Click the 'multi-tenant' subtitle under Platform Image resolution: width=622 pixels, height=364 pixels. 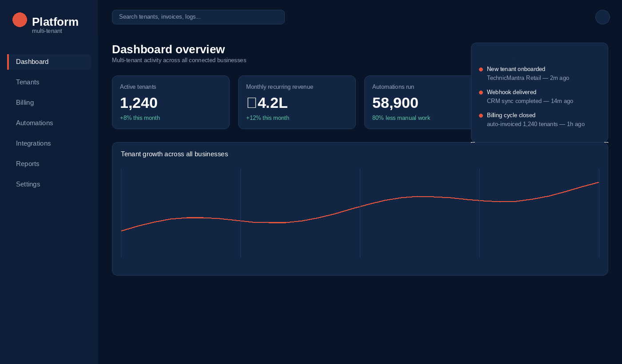47,31
